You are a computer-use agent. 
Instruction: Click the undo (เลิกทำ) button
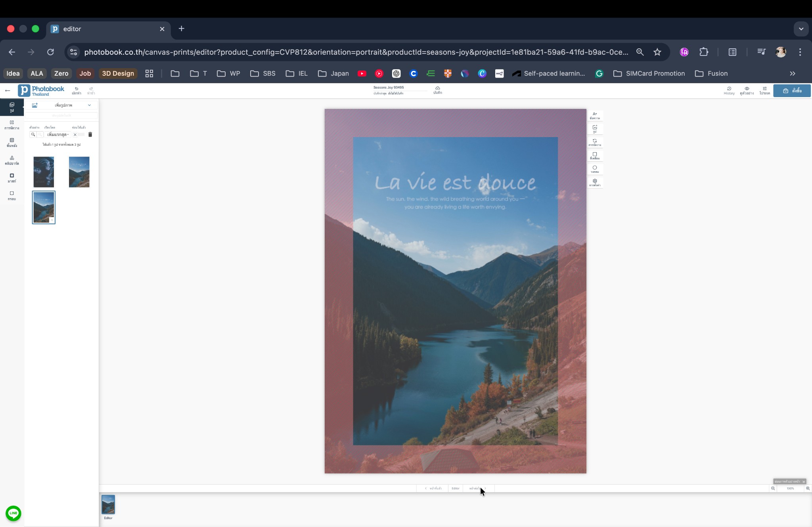(77, 91)
